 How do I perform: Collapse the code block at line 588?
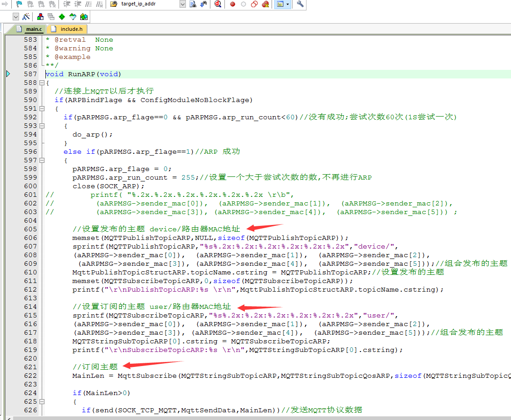click(x=42, y=83)
